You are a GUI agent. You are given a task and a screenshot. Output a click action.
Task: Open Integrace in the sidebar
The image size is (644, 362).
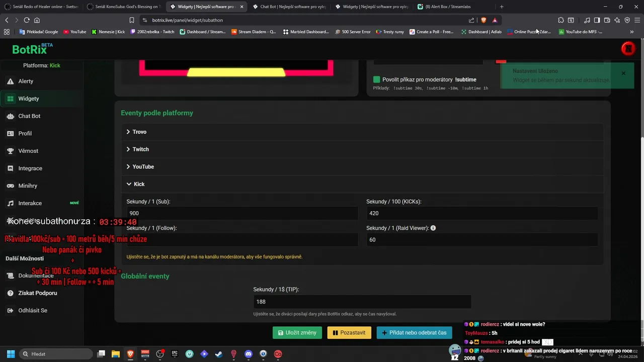click(x=42, y=168)
